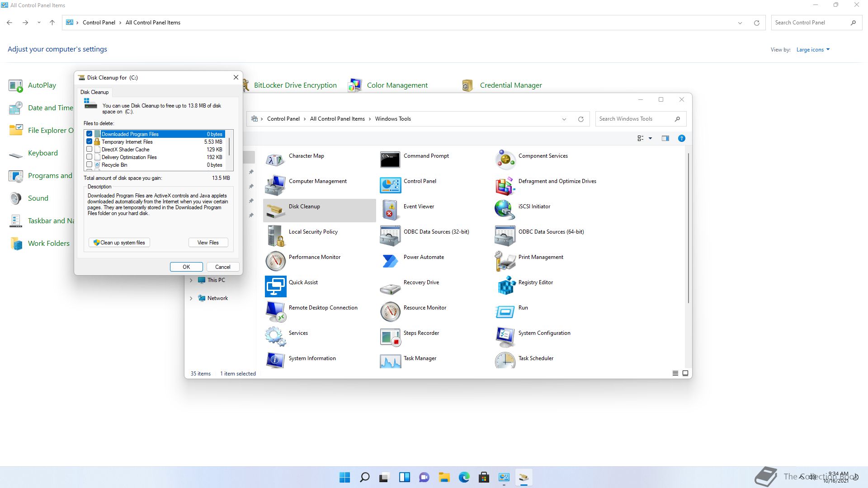This screenshot has width=868, height=488.
Task: Open Component Services icon
Action: click(x=505, y=160)
